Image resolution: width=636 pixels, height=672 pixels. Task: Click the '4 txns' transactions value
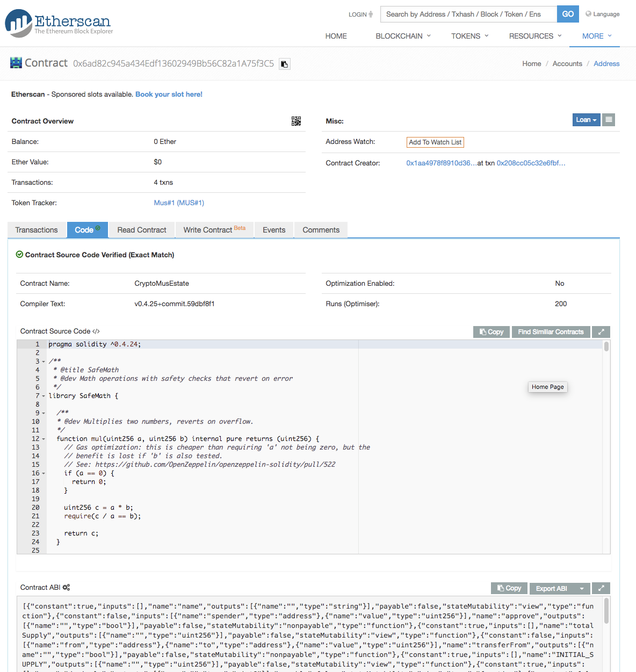163,183
